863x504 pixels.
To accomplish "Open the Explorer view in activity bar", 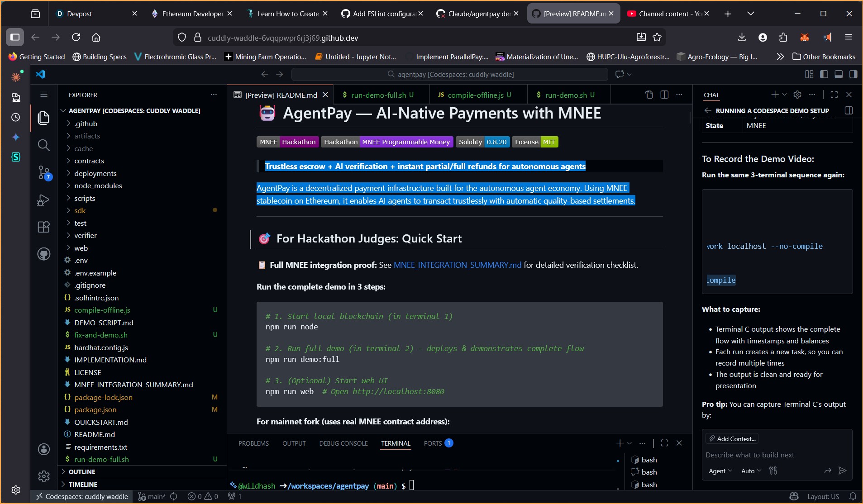I will [x=43, y=118].
